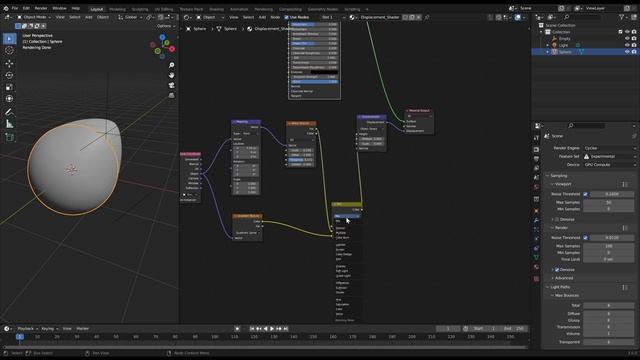Hide the Light object via eye icon
The height and width of the screenshot is (360, 640).
(627, 45)
